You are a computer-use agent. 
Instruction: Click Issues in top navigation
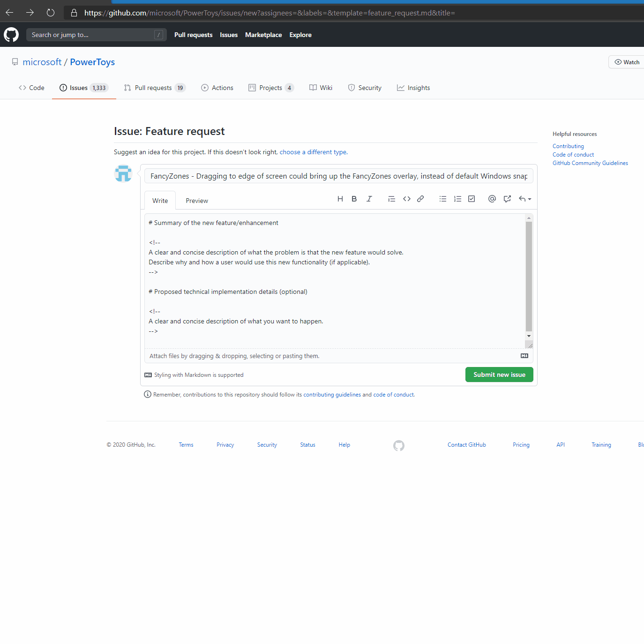pos(229,35)
